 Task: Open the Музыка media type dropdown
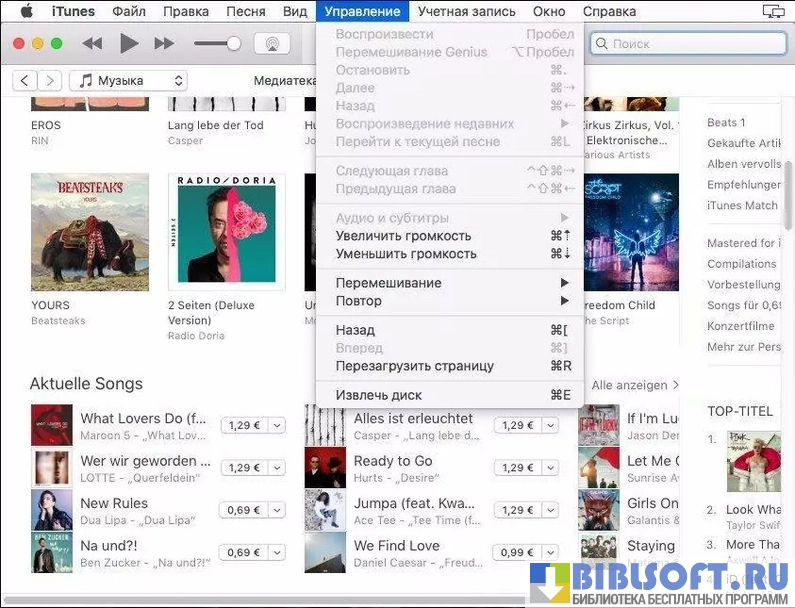(128, 81)
